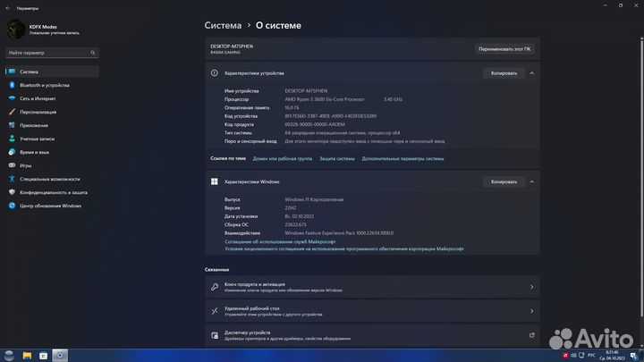Copy device specifications with Копировать
The image size is (644, 362).
coord(504,73)
